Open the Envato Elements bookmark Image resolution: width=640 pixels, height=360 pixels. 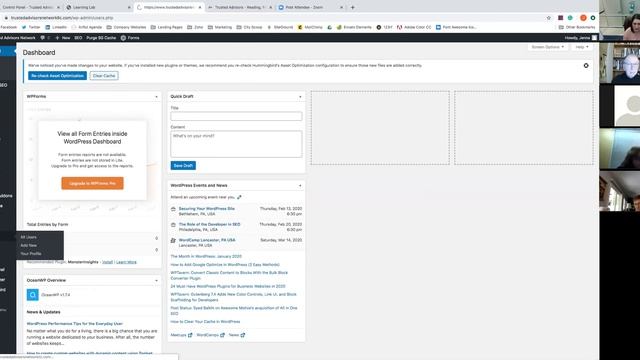(354, 27)
